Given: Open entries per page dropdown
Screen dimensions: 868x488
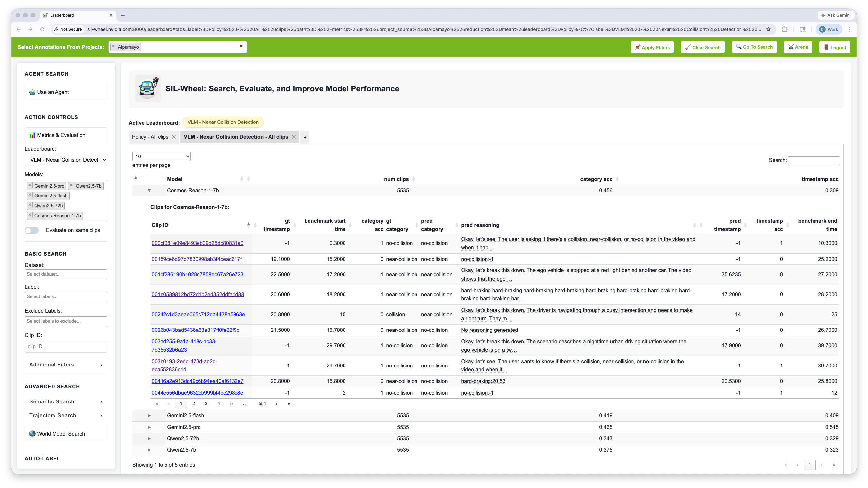Looking at the screenshot, I should (162, 156).
